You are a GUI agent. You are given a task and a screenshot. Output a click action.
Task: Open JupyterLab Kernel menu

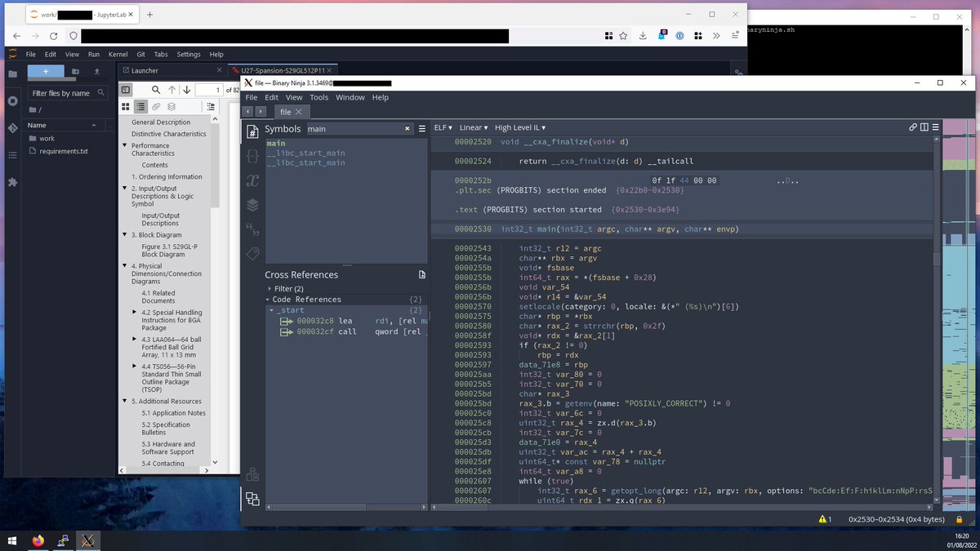point(118,54)
